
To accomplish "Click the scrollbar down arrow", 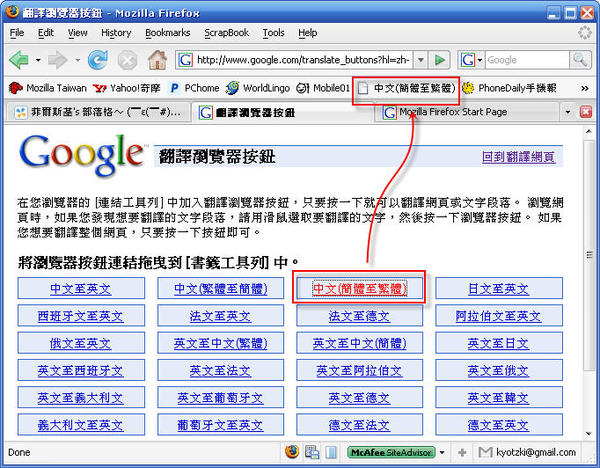I will click(589, 434).
